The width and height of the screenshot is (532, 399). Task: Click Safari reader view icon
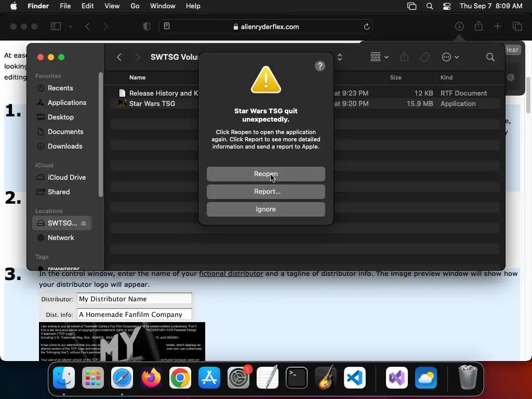tap(167, 26)
